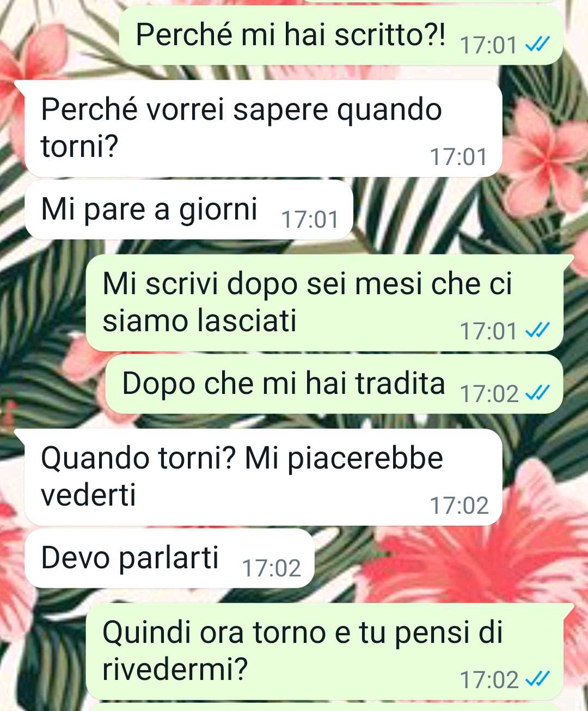This screenshot has height=711, width=588.
Task: Tap the read-receipt ticks on 'Perché mi hai scritto?!'
Action: pyautogui.click(x=537, y=45)
